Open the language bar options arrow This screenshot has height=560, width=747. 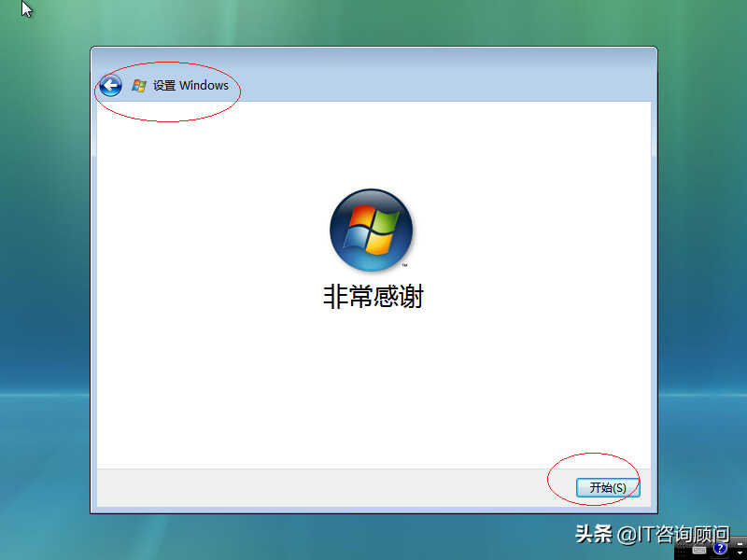(x=740, y=553)
